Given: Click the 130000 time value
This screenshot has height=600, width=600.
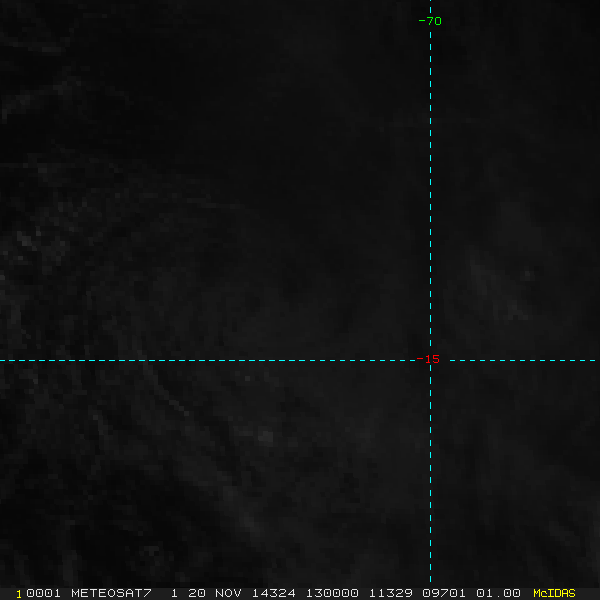Looking at the screenshot, I should (332, 593).
